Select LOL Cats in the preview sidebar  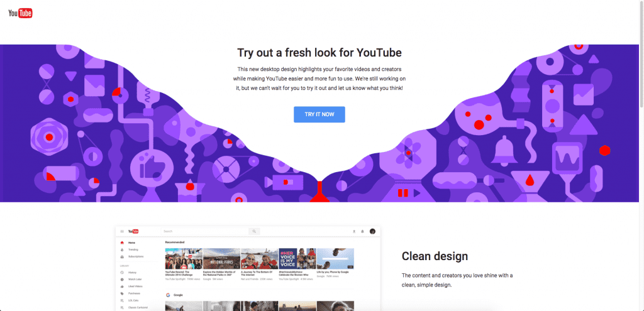[x=133, y=300]
